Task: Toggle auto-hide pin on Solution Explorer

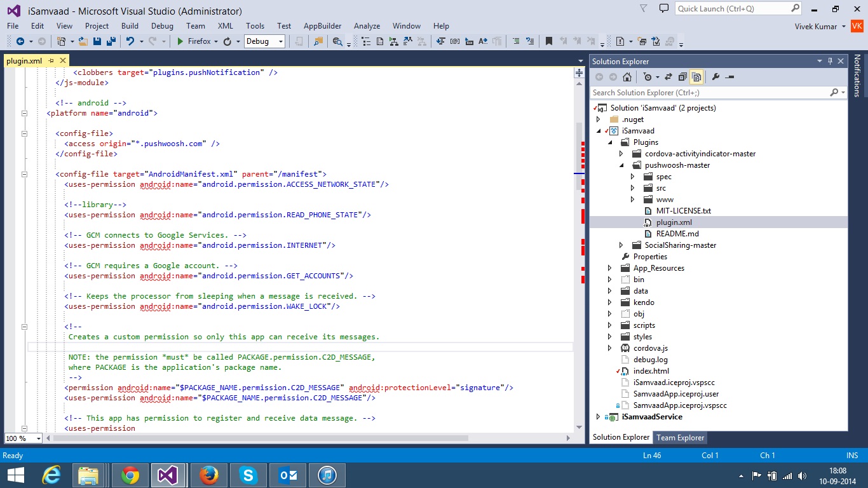Action: click(x=830, y=62)
